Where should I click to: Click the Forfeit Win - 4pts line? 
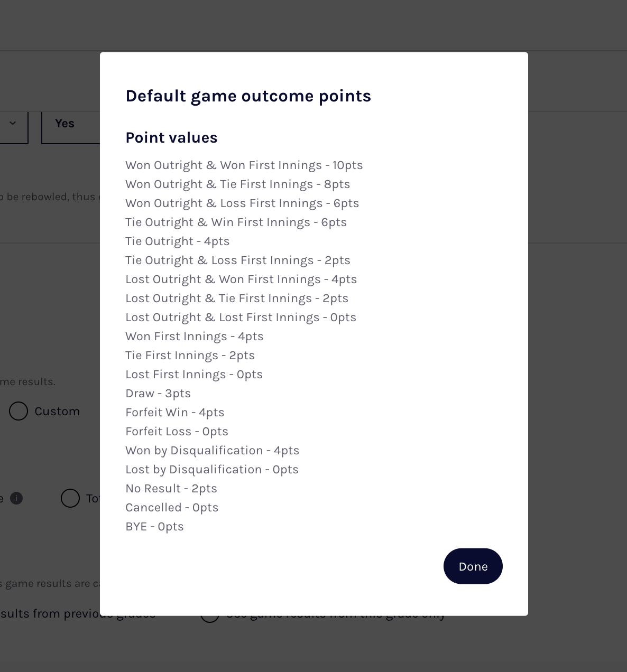175,412
